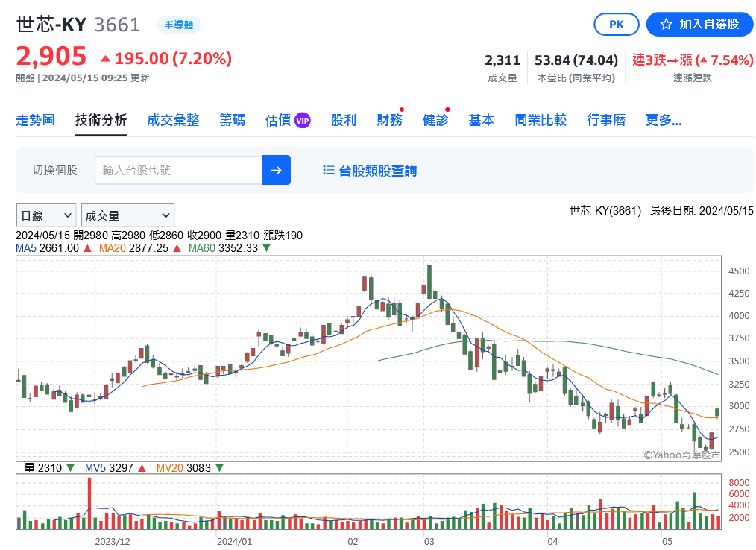Click the 成交量 2,311 figure
This screenshot has height=550, width=756.
(x=503, y=60)
